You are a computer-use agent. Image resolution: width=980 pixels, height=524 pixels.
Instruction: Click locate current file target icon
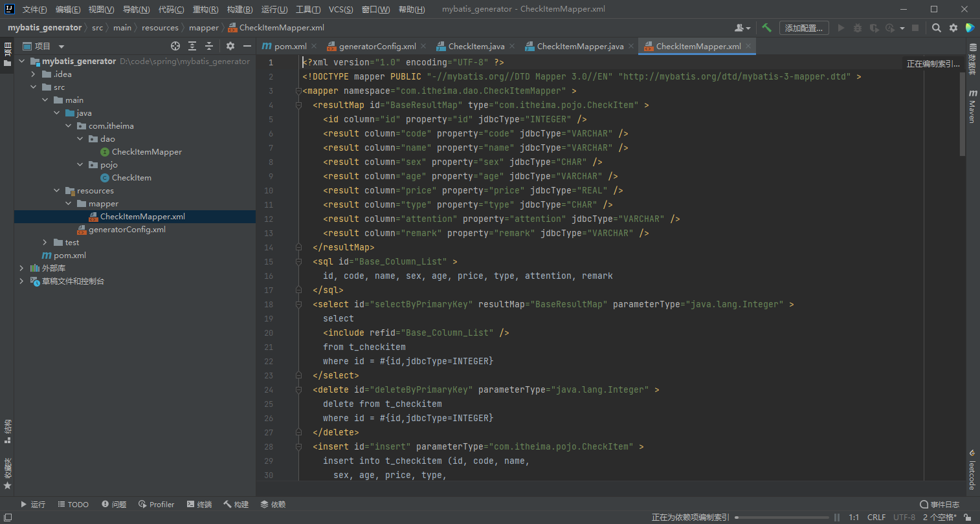[175, 46]
